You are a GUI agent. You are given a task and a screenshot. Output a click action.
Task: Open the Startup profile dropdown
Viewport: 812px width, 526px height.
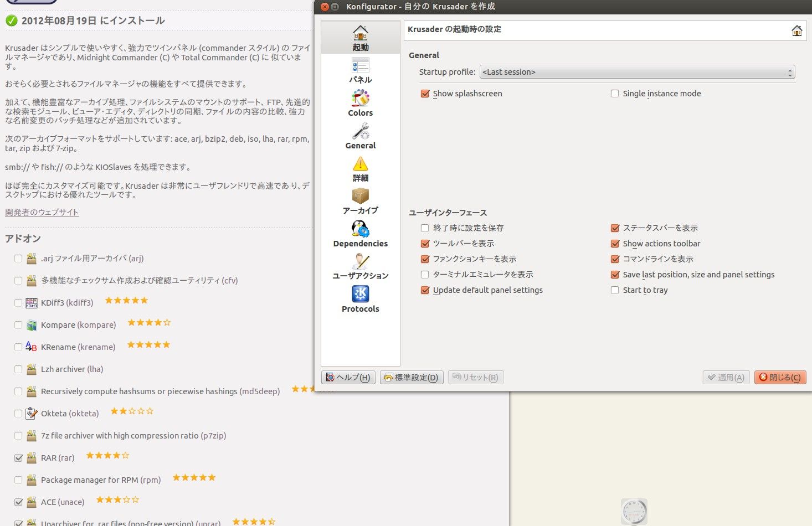(x=637, y=72)
